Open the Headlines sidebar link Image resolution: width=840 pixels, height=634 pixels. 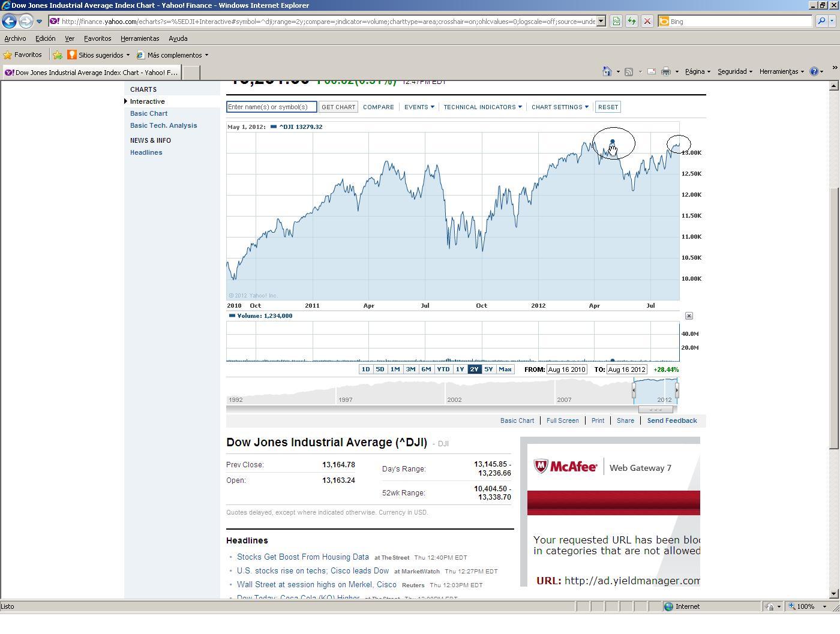click(x=146, y=152)
